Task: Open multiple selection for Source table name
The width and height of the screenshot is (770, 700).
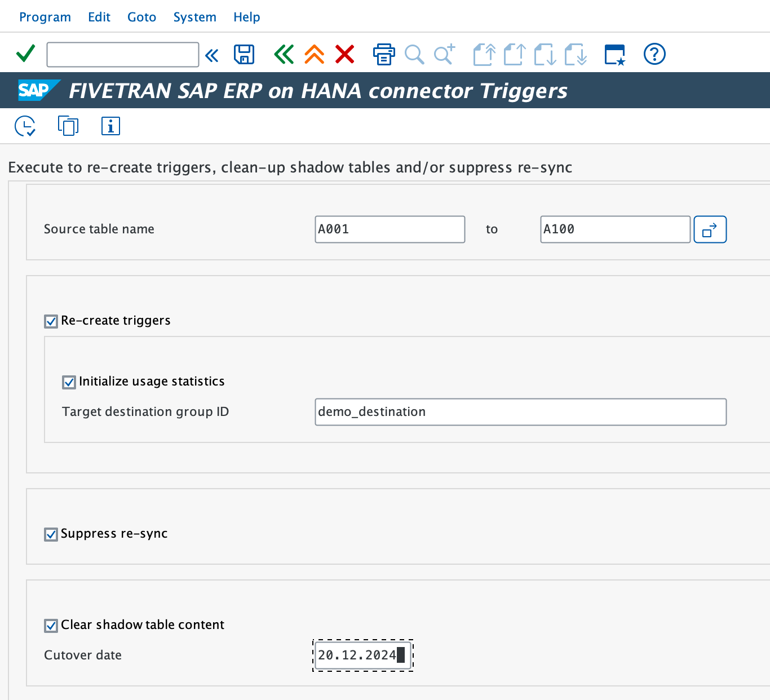Action: (710, 229)
